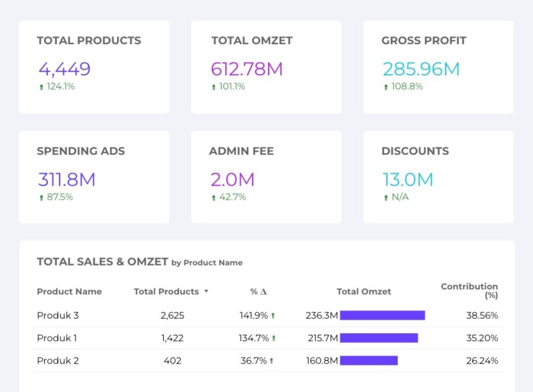Click the Contribution (%) column header

[x=469, y=291]
